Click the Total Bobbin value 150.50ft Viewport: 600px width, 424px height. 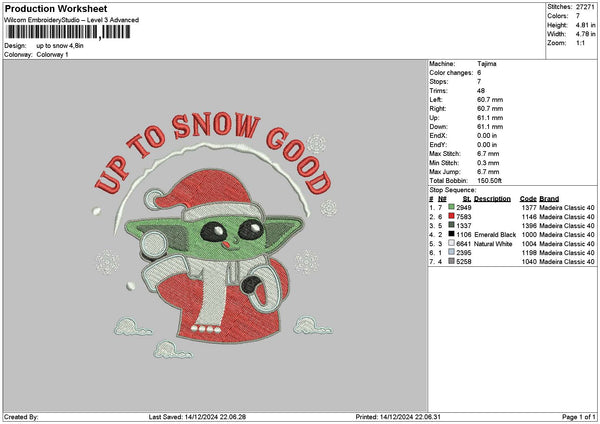489,181
